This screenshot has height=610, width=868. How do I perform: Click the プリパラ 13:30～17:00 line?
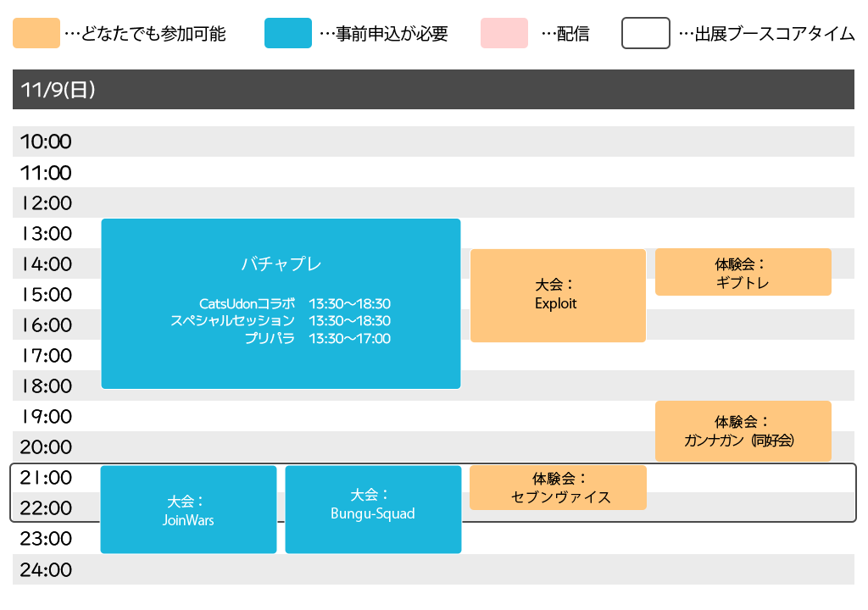point(317,339)
